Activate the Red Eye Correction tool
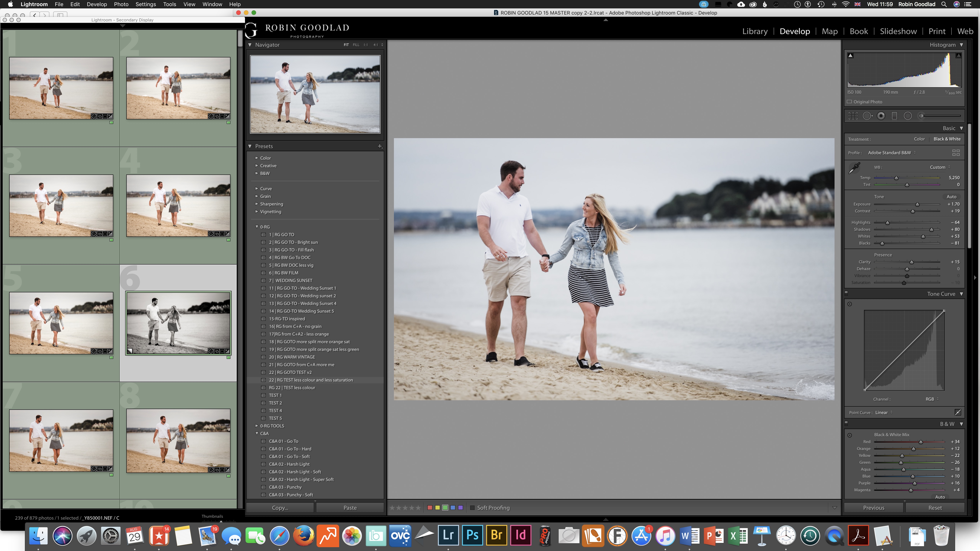This screenshot has width=980, height=551. [881, 116]
